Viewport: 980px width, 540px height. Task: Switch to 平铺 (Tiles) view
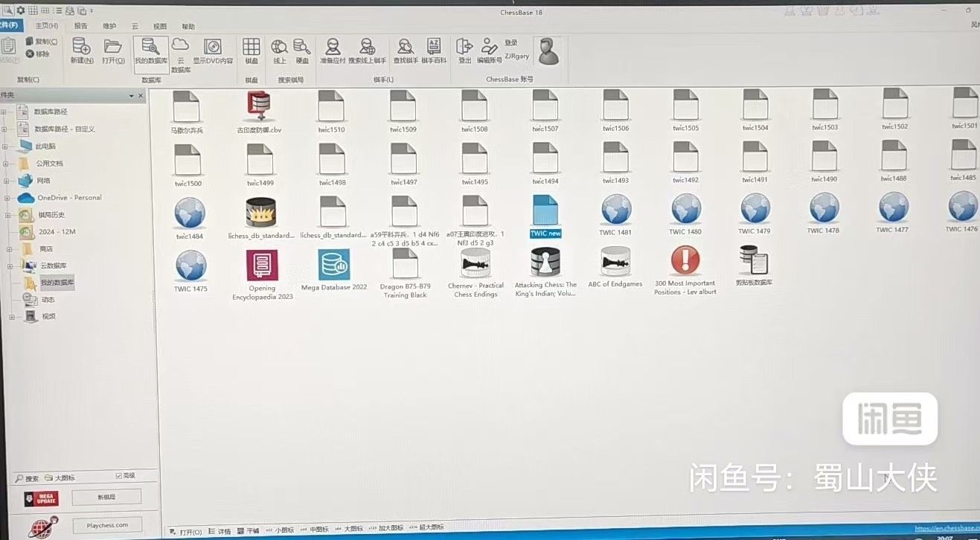pos(249,531)
